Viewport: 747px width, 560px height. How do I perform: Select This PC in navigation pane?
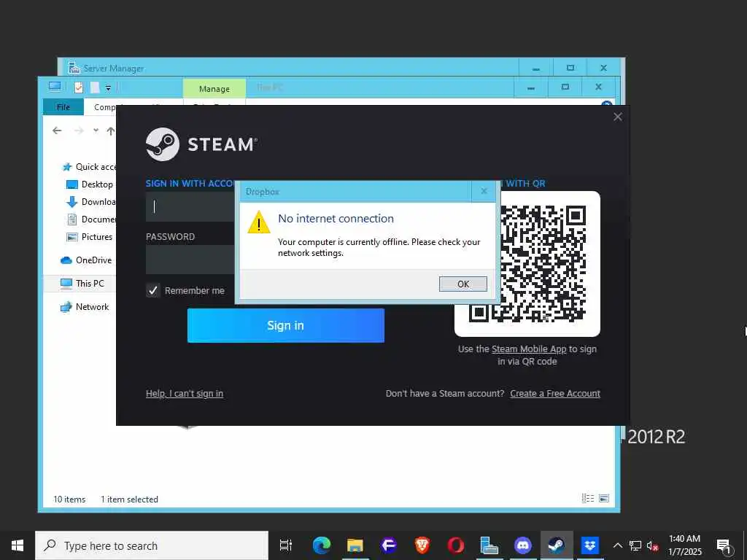(82, 284)
